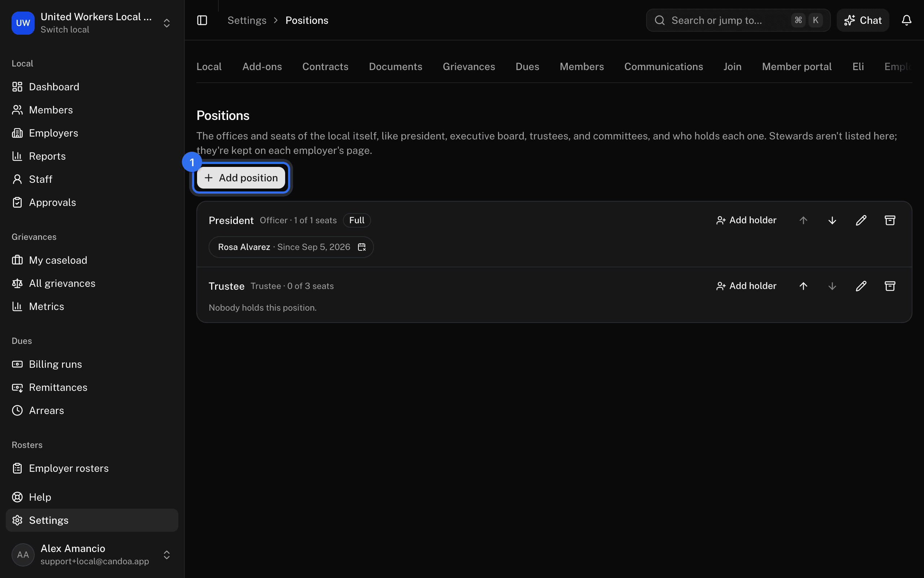This screenshot has height=578, width=924.
Task: Open Billing runs
Action: pyautogui.click(x=92, y=364)
